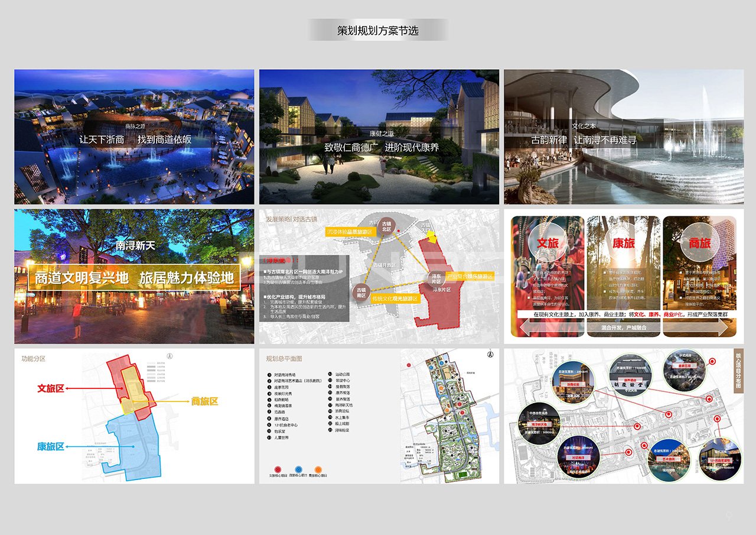The image size is (756, 535).
Task: Select the 商旅 circle on right card
Action: coord(699,243)
